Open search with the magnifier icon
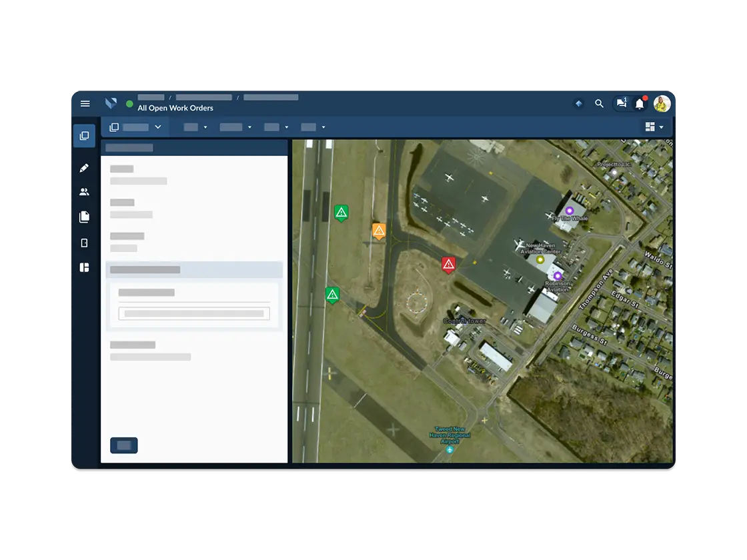 pos(600,103)
